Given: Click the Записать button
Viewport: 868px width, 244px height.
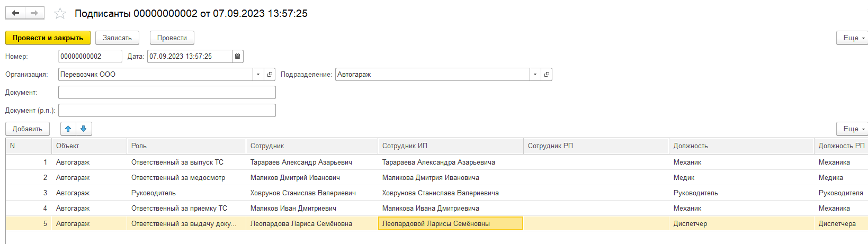Looking at the screenshot, I should coord(117,38).
